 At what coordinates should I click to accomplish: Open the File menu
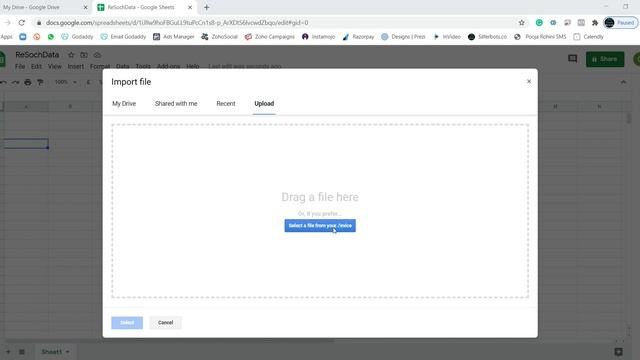pos(20,66)
